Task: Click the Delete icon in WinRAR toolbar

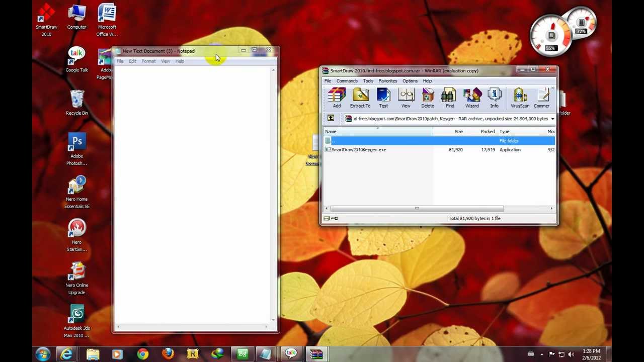Action: click(428, 98)
